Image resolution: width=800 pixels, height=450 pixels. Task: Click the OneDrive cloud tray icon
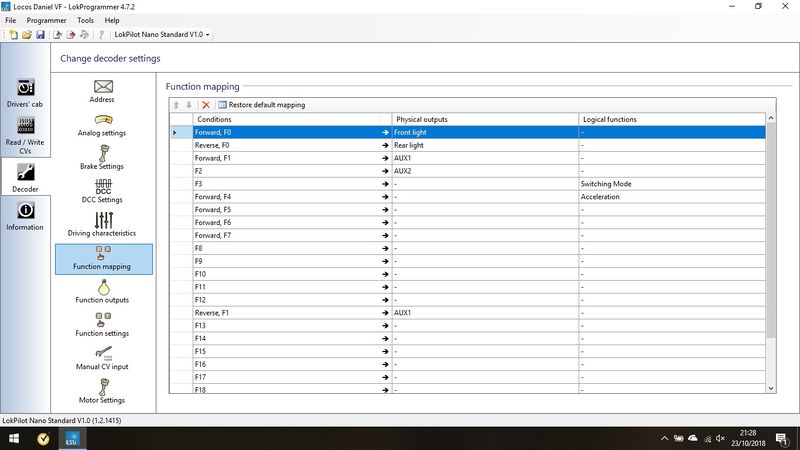pyautogui.click(x=693, y=438)
